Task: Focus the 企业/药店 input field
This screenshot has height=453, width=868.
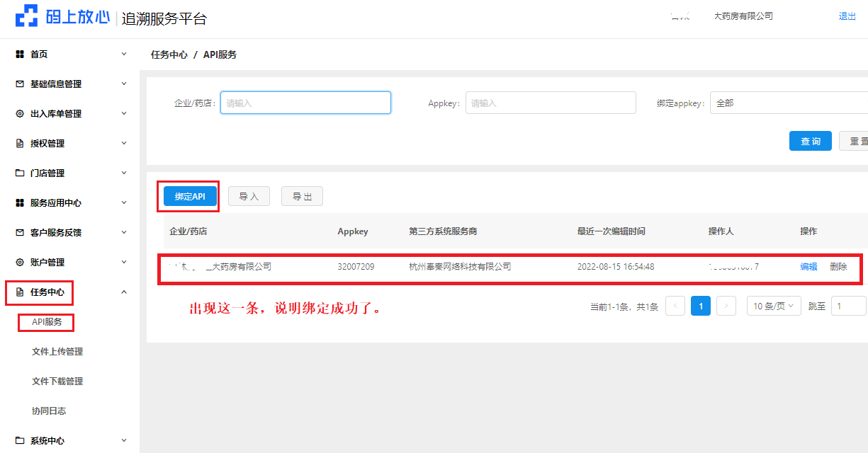Action: pyautogui.click(x=305, y=103)
